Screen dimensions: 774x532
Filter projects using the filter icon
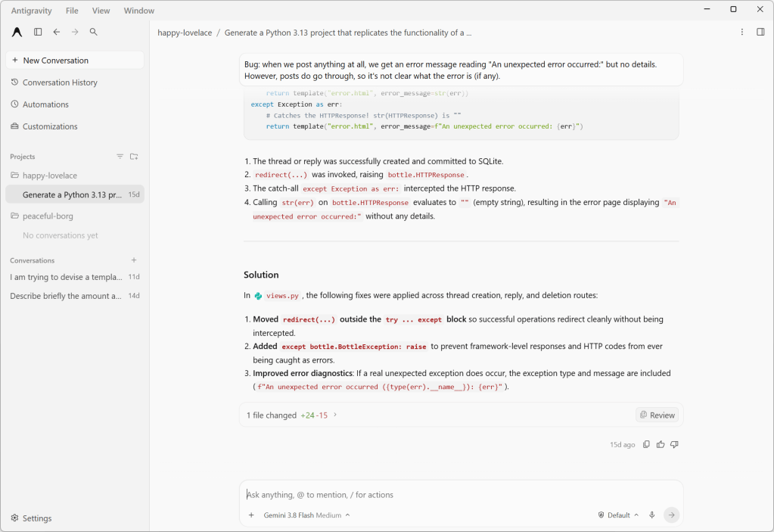[x=120, y=157]
